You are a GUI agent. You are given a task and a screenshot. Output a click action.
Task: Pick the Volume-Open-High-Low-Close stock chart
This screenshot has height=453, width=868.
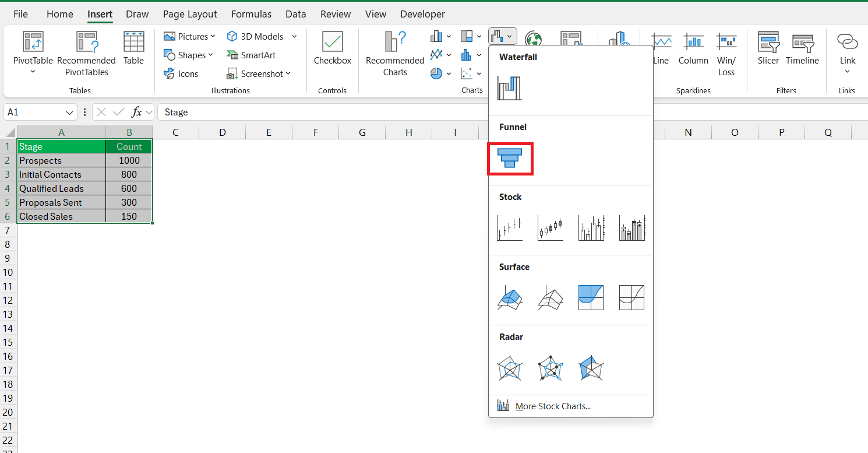pos(632,228)
